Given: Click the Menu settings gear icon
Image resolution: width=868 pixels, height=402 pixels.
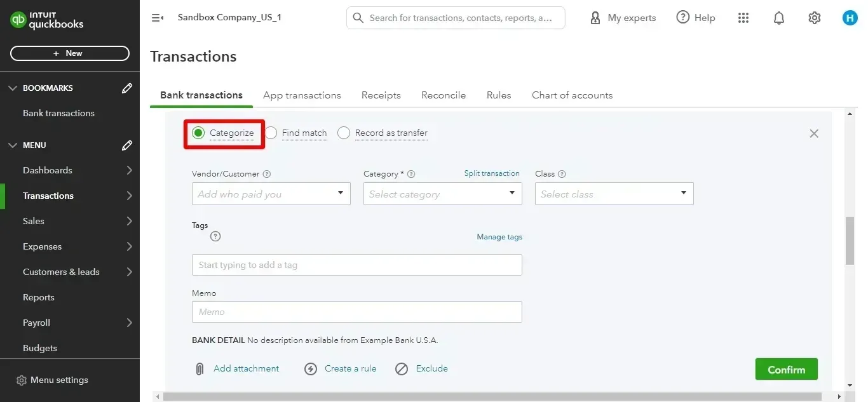Looking at the screenshot, I should pyautogui.click(x=22, y=380).
